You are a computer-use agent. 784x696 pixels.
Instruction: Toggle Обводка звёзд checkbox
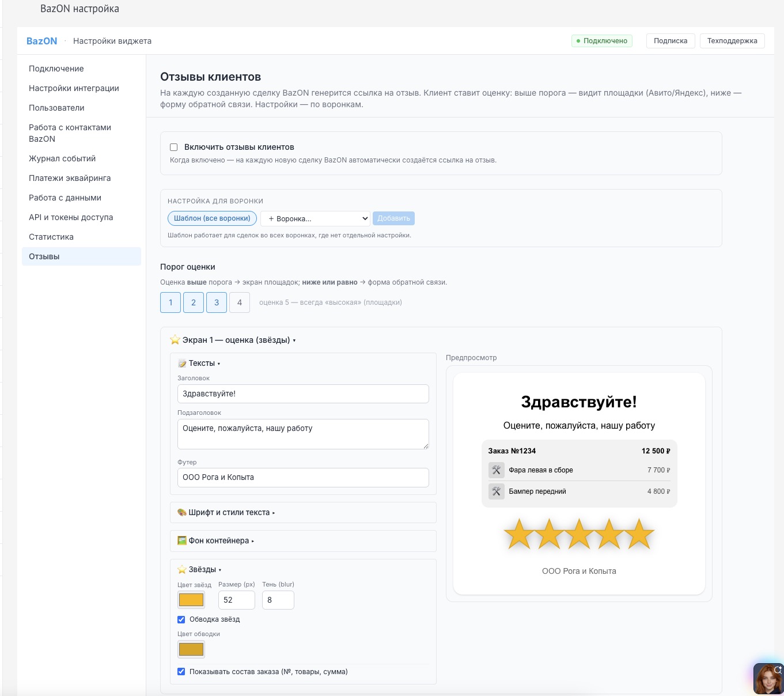(x=181, y=619)
